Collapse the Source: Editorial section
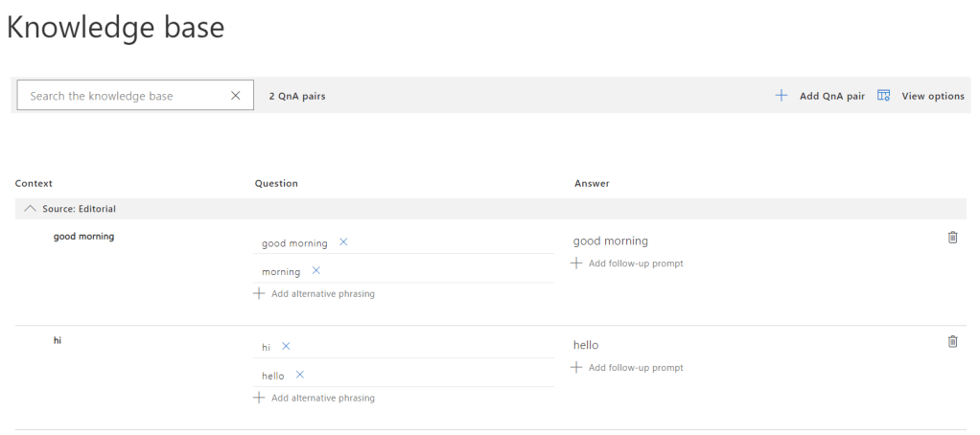980x435 pixels. click(x=30, y=209)
